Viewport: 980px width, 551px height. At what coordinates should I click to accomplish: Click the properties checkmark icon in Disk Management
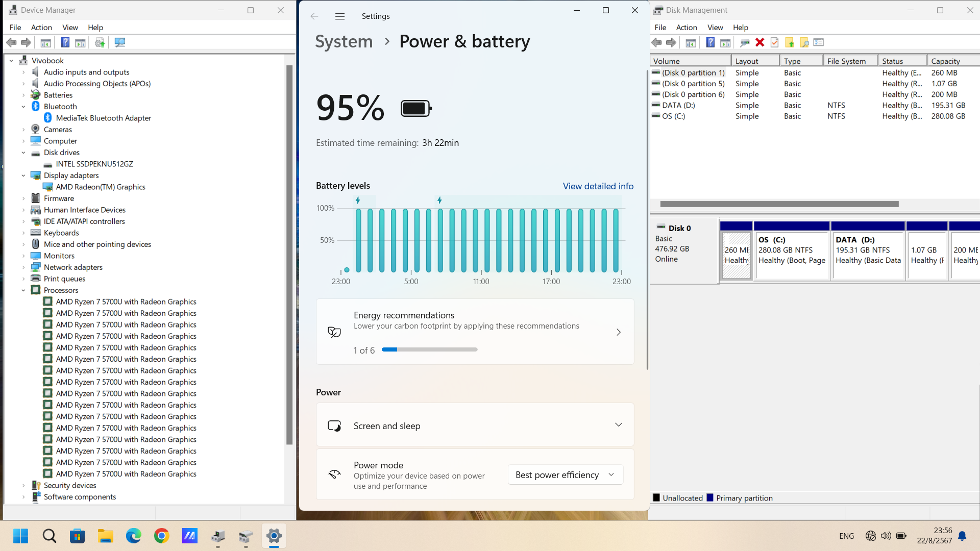click(774, 43)
